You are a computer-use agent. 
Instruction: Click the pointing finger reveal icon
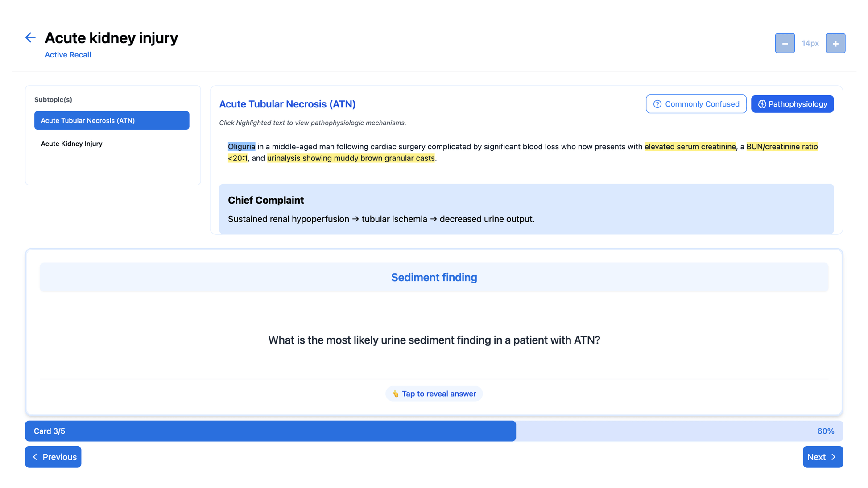point(395,394)
